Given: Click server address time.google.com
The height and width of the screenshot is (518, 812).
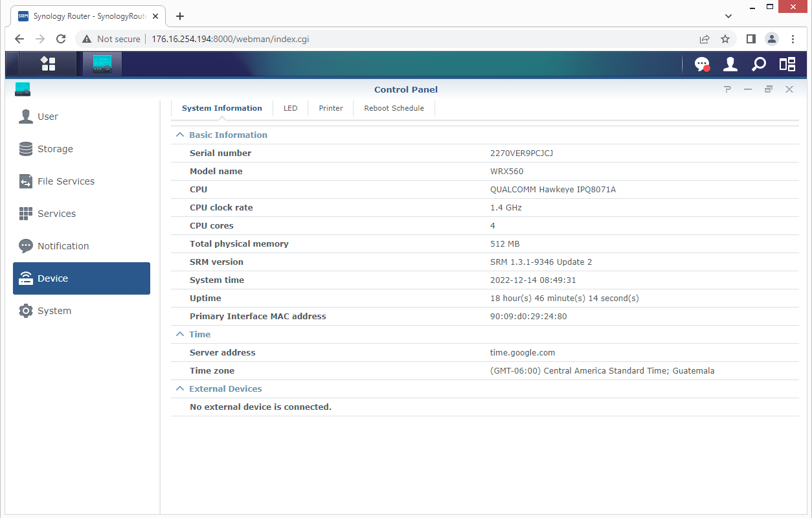Looking at the screenshot, I should (523, 353).
